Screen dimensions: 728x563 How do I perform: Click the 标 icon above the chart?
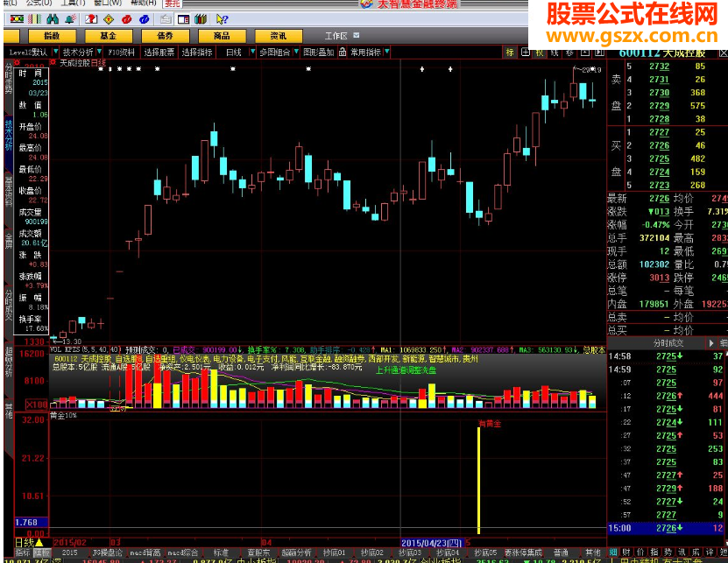point(510,52)
